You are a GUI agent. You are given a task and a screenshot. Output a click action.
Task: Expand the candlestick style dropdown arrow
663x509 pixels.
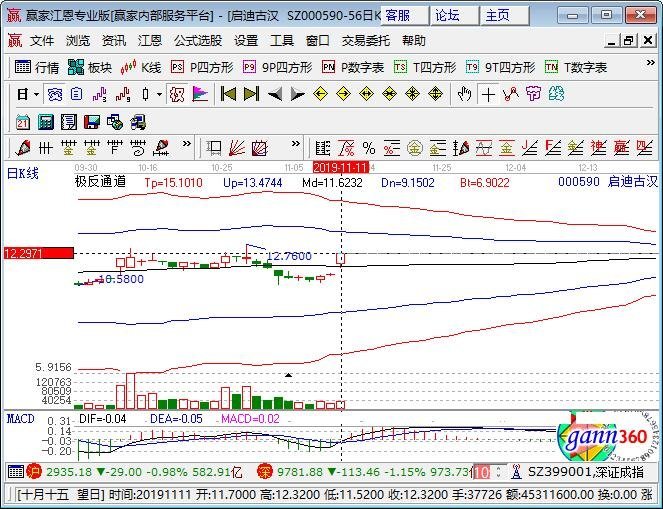click(160, 94)
